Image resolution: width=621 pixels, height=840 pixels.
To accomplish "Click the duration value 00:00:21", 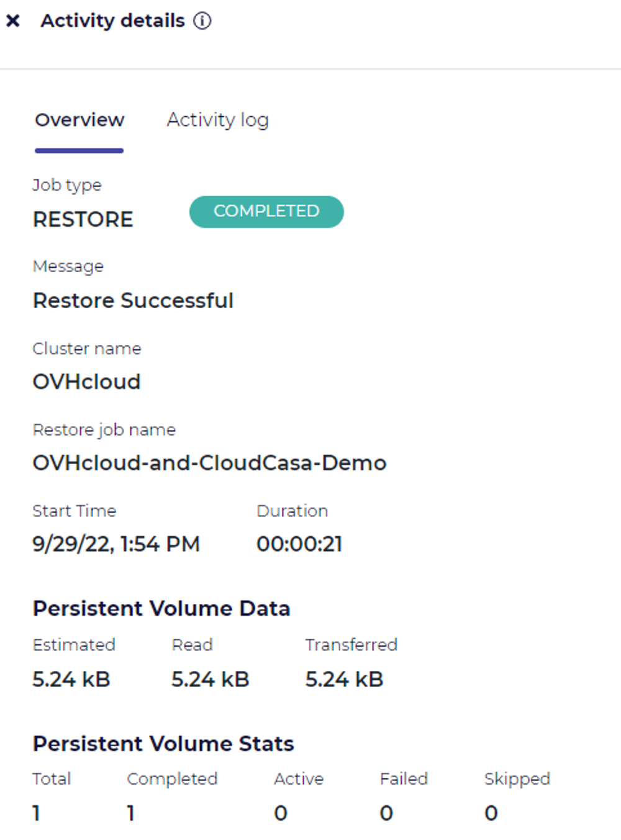I will pos(299,544).
